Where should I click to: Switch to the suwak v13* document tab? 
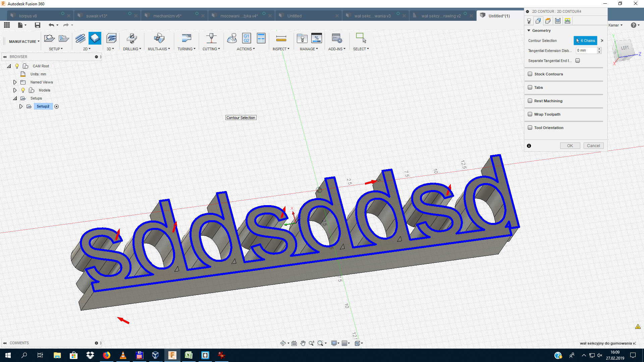pos(107,16)
